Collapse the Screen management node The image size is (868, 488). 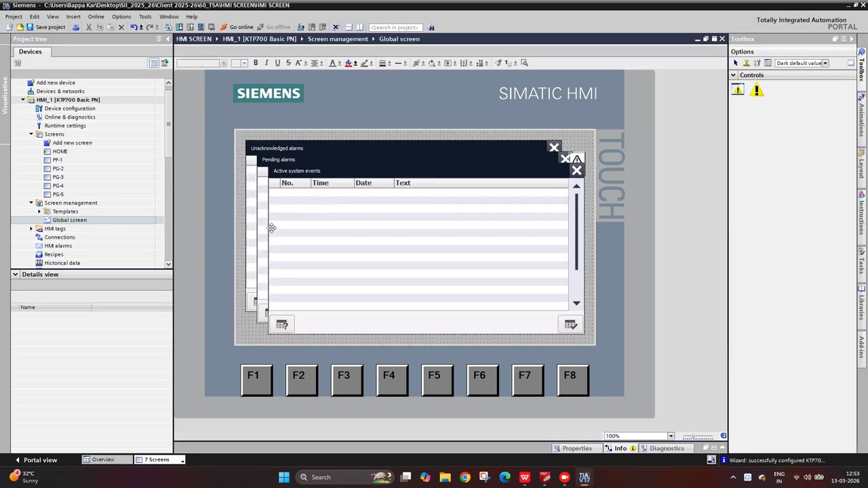pyautogui.click(x=31, y=203)
